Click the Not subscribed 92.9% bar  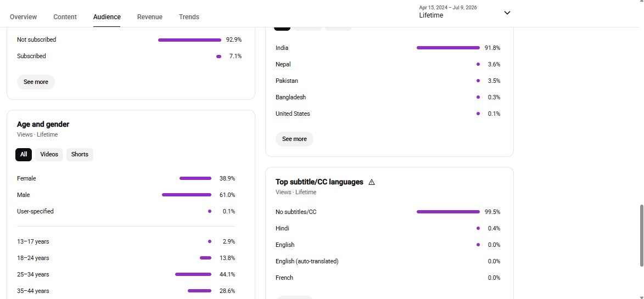(190, 40)
